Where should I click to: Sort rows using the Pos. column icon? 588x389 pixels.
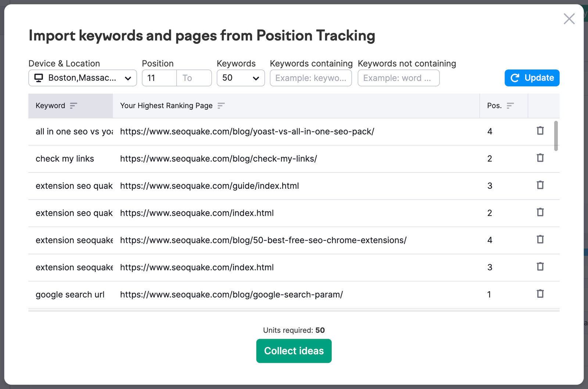pyautogui.click(x=510, y=106)
